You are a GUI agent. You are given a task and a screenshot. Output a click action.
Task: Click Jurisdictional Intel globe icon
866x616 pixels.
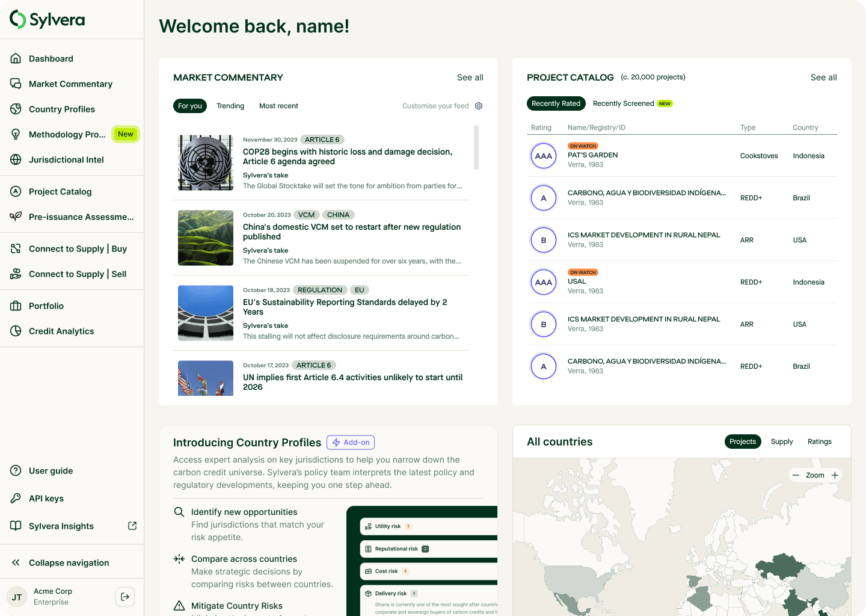tap(16, 159)
